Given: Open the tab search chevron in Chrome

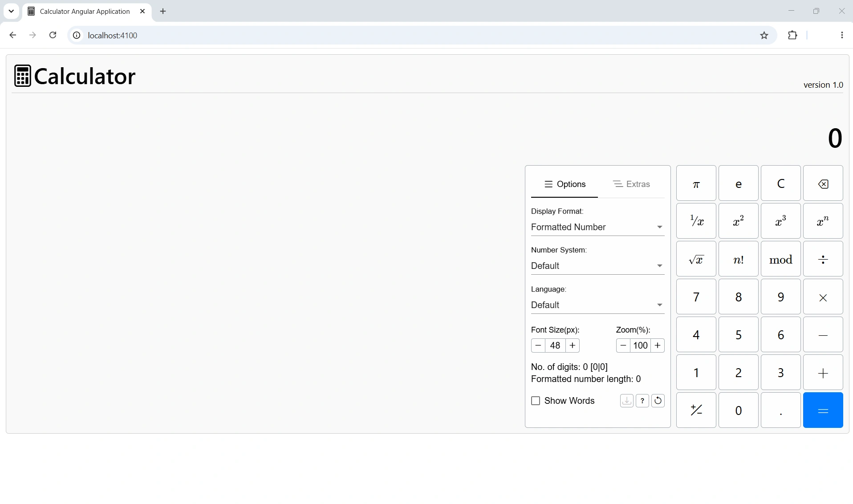Looking at the screenshot, I should pos(11,11).
